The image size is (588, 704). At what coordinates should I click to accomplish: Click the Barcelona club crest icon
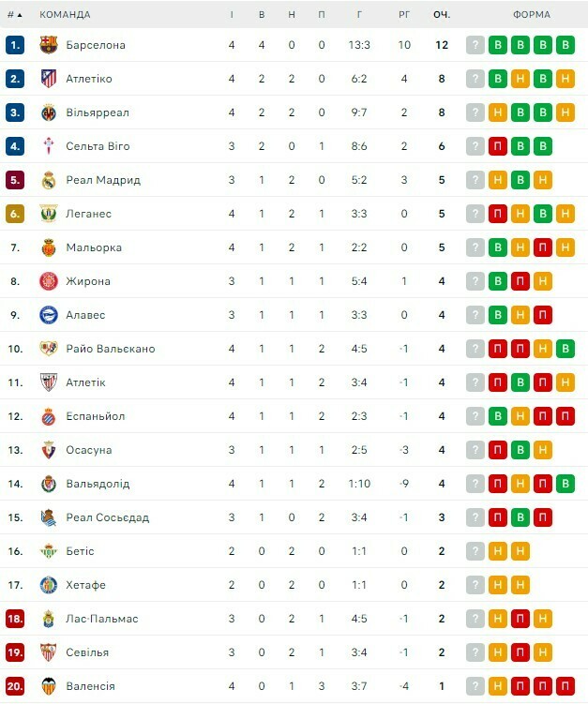pyautogui.click(x=49, y=45)
